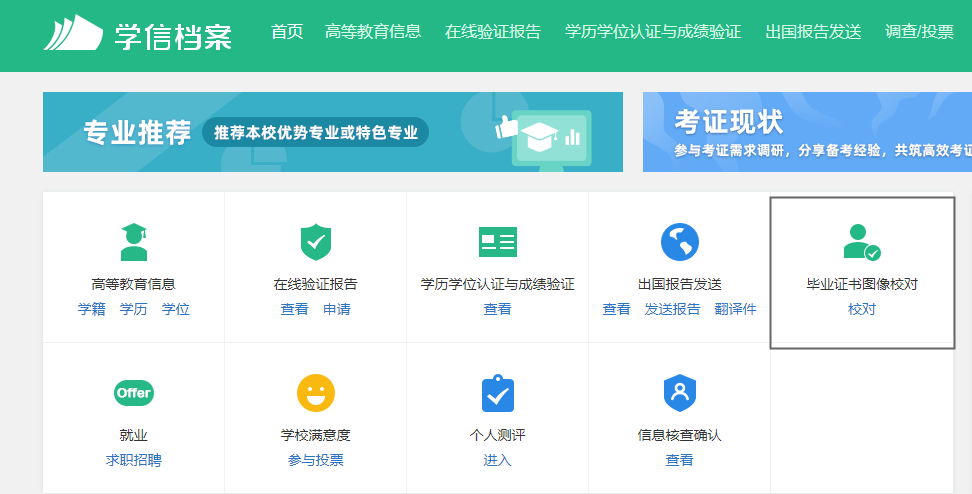Click the 学校满意度 smiley face icon

point(315,393)
